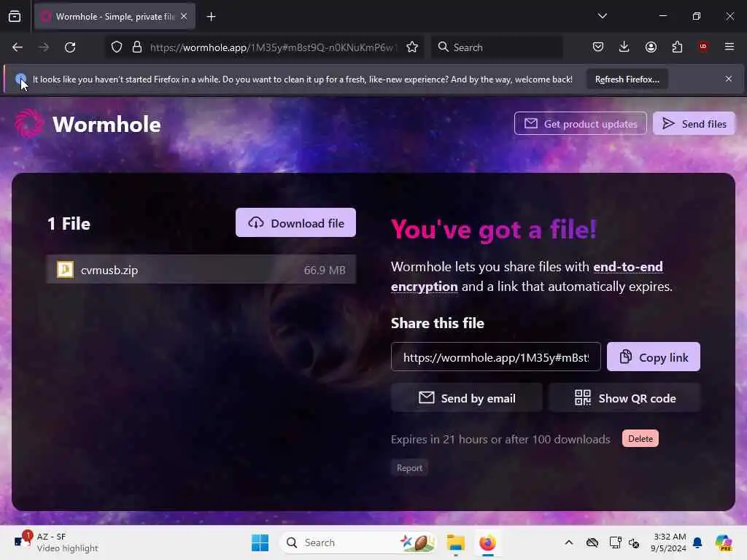The height and width of the screenshot is (560, 747).
Task: Open Save to Pocket icon
Action: click(598, 47)
